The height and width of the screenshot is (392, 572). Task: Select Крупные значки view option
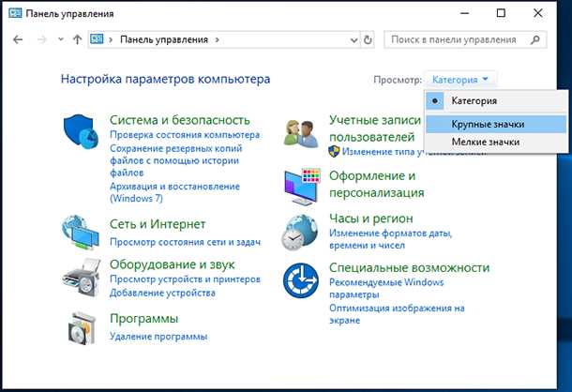click(x=496, y=124)
